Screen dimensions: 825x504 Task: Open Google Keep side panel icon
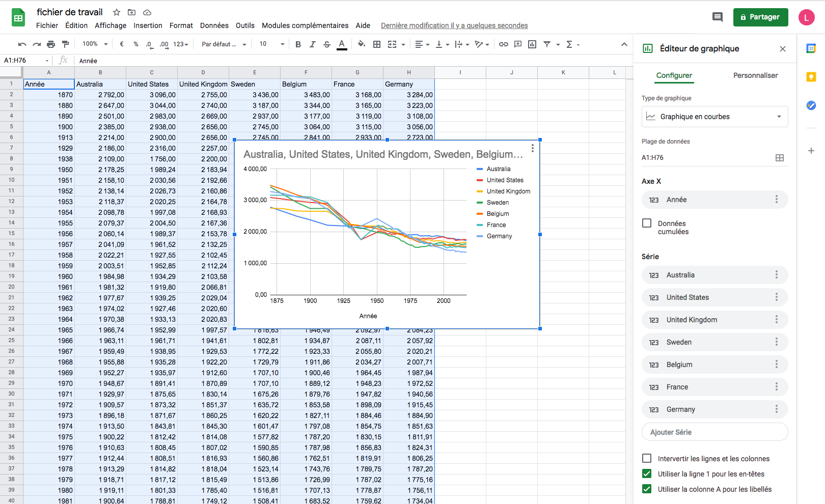coord(811,77)
